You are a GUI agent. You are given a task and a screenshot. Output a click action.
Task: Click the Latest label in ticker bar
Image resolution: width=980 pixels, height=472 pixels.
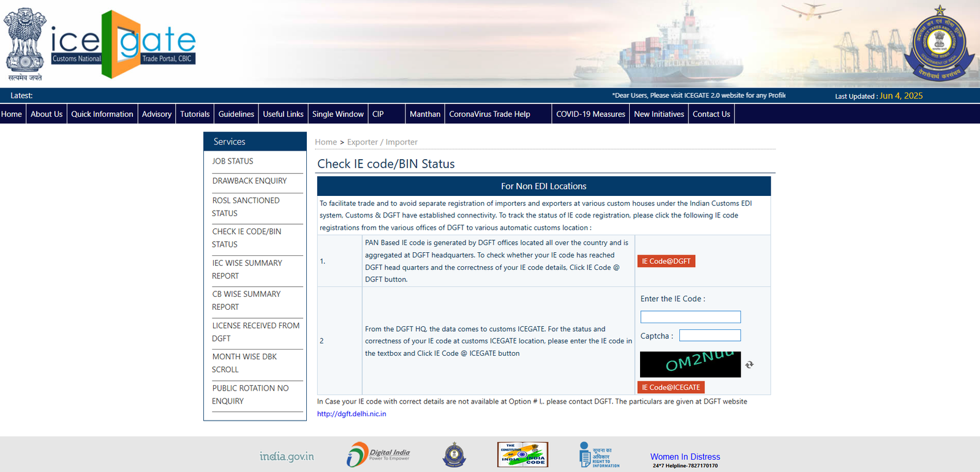21,96
